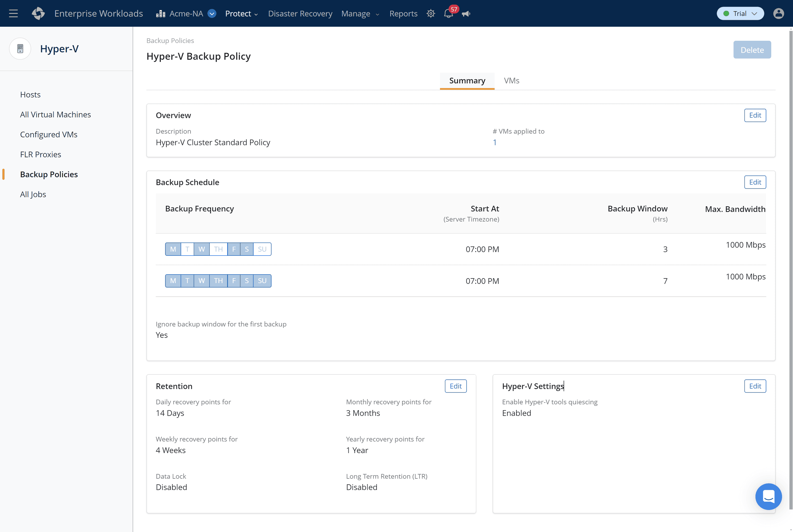Viewport: 793px width, 532px height.
Task: Click the organization building icon beside Acme-NA
Action: [x=161, y=13]
